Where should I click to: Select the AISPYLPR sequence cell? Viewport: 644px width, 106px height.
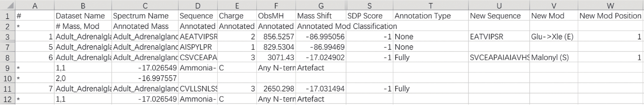[x=198, y=47]
